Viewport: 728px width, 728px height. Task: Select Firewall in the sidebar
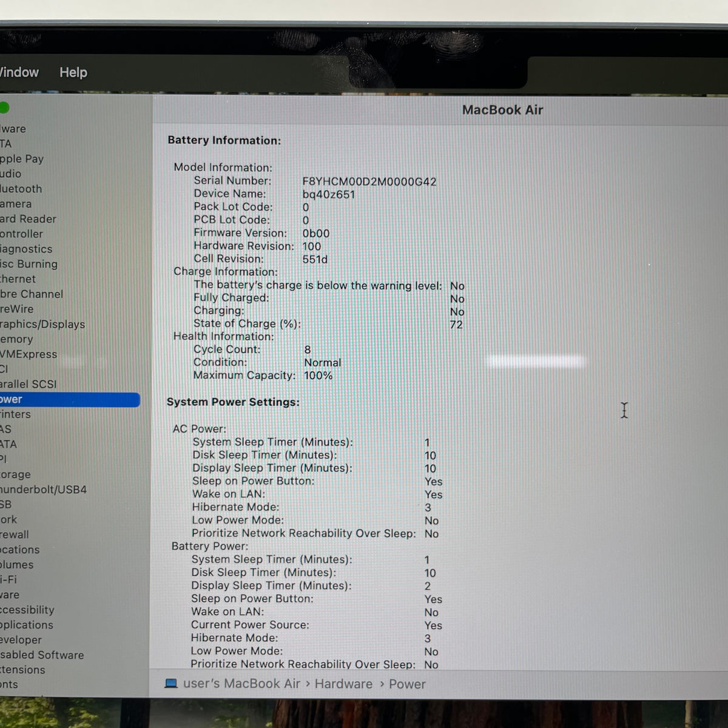(15, 534)
